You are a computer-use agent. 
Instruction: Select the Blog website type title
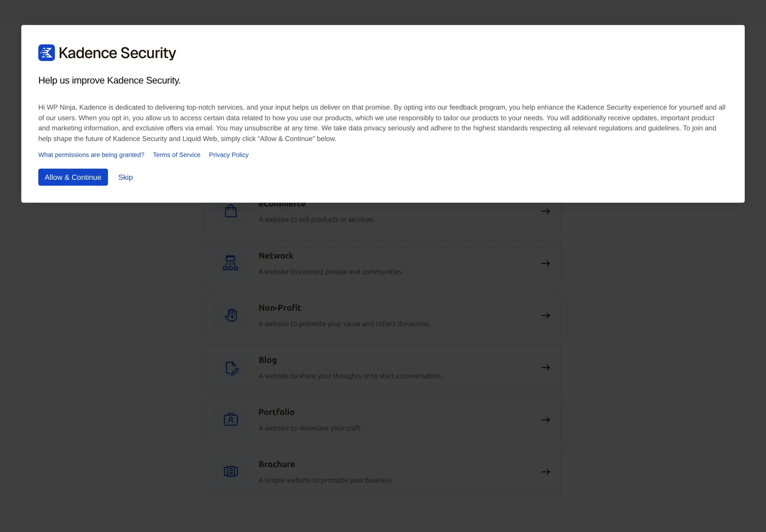click(268, 360)
